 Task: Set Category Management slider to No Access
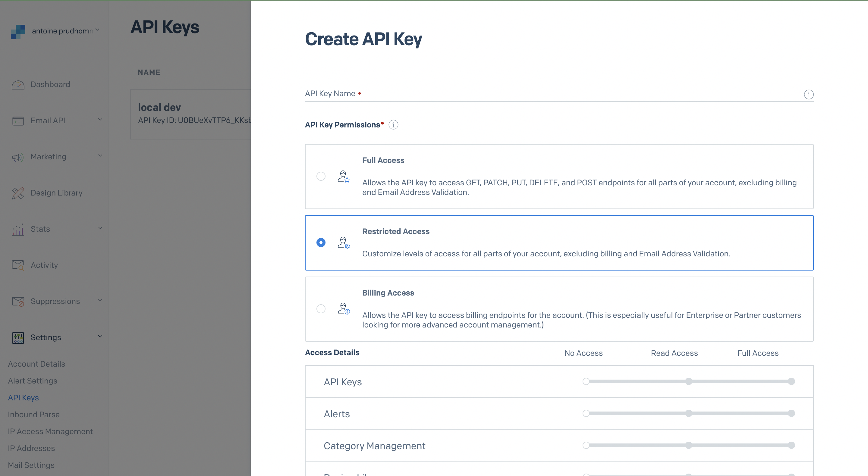click(x=586, y=445)
